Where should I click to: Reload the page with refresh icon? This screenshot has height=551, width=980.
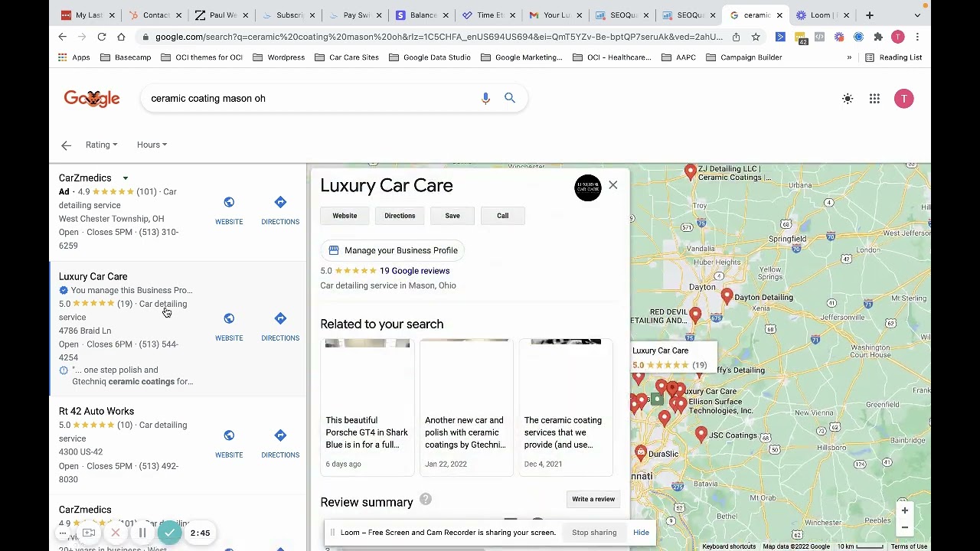pos(102,37)
